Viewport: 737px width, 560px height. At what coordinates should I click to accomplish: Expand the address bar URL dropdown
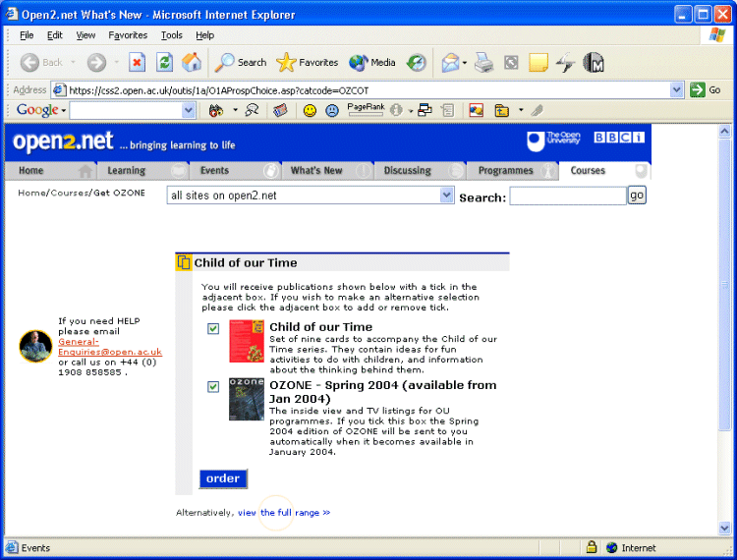(x=676, y=89)
